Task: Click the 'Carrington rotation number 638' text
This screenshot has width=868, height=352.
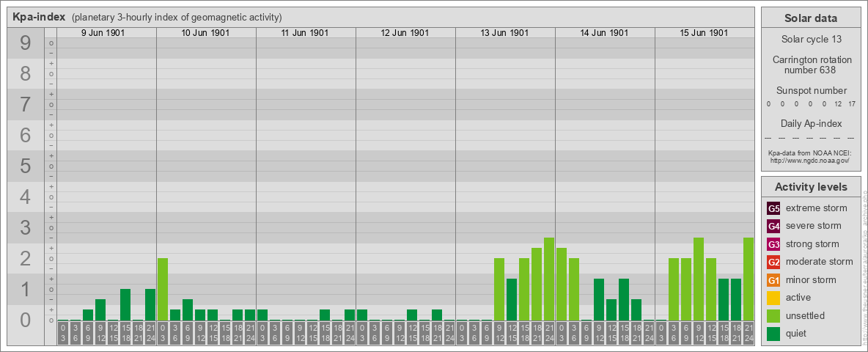Action: point(812,65)
